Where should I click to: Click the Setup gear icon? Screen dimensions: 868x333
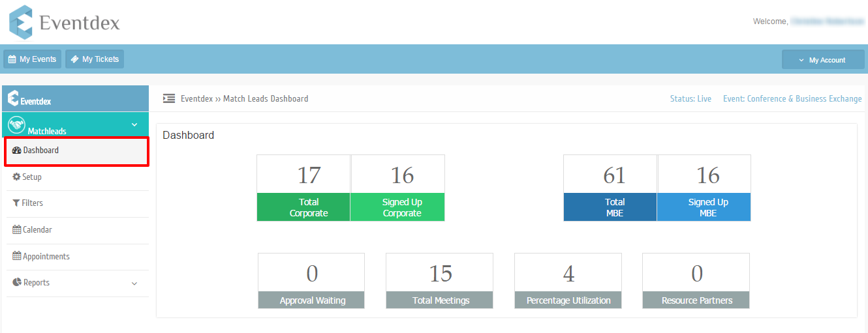pyautogui.click(x=17, y=177)
